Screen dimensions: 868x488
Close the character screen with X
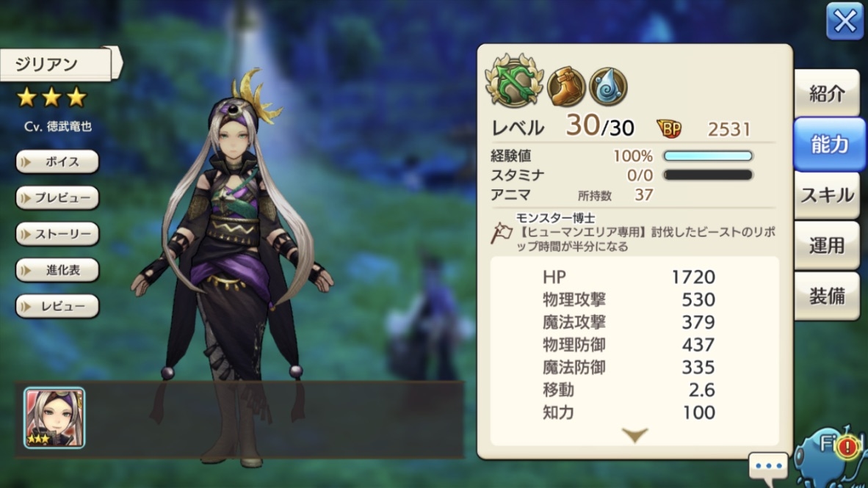click(x=845, y=21)
